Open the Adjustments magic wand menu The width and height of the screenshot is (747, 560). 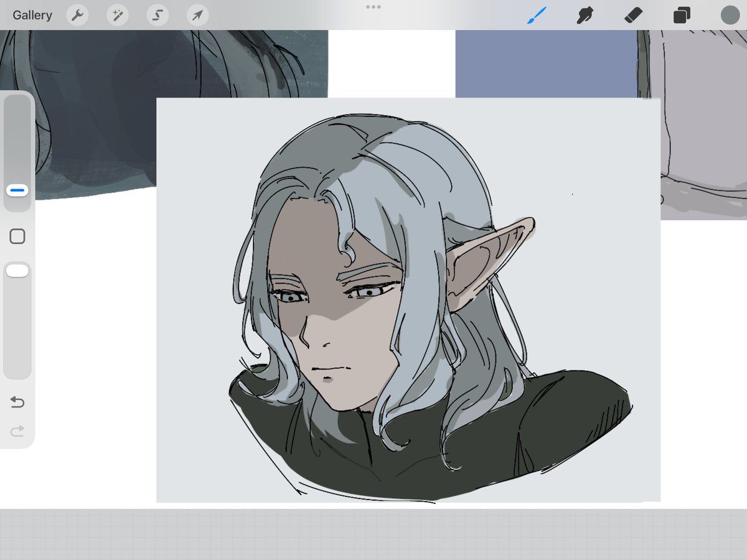[117, 15]
